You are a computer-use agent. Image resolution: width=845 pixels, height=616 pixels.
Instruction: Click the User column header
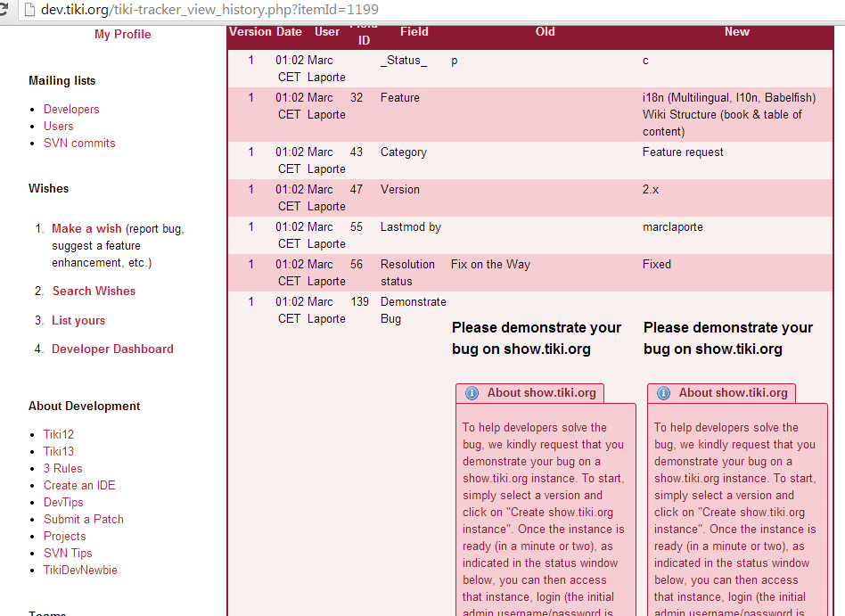pos(327,32)
